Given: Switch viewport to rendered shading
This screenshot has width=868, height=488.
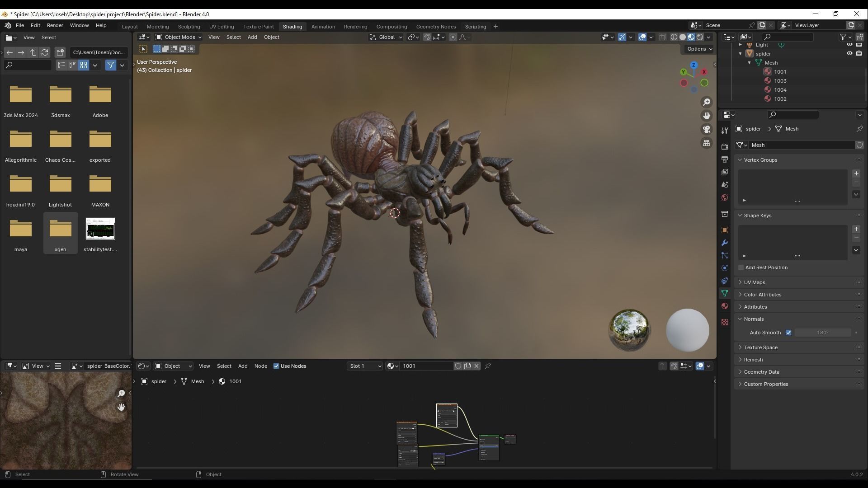Looking at the screenshot, I should (700, 37).
